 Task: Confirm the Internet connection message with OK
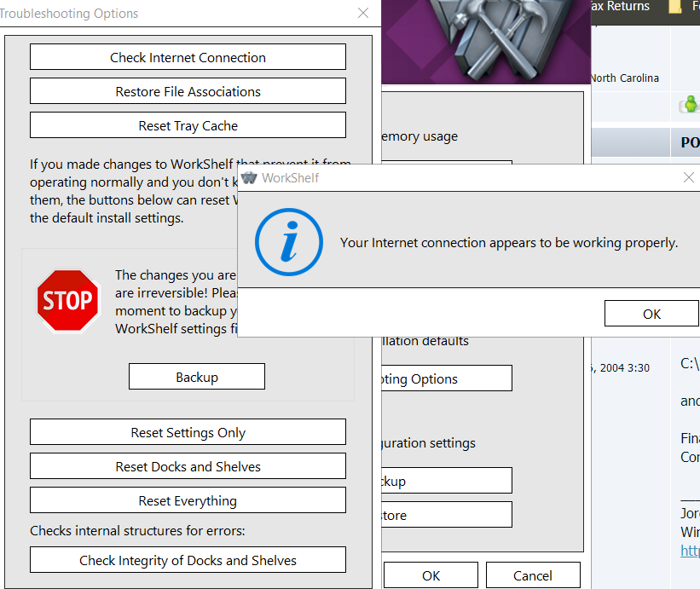tap(651, 314)
